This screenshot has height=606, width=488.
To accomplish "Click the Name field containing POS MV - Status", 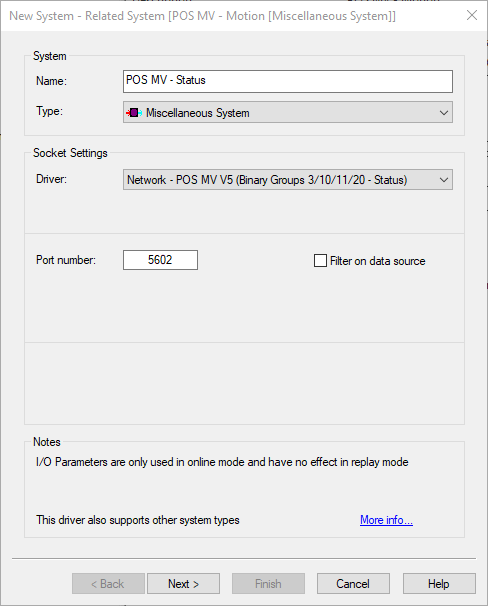I will pyautogui.click(x=288, y=81).
